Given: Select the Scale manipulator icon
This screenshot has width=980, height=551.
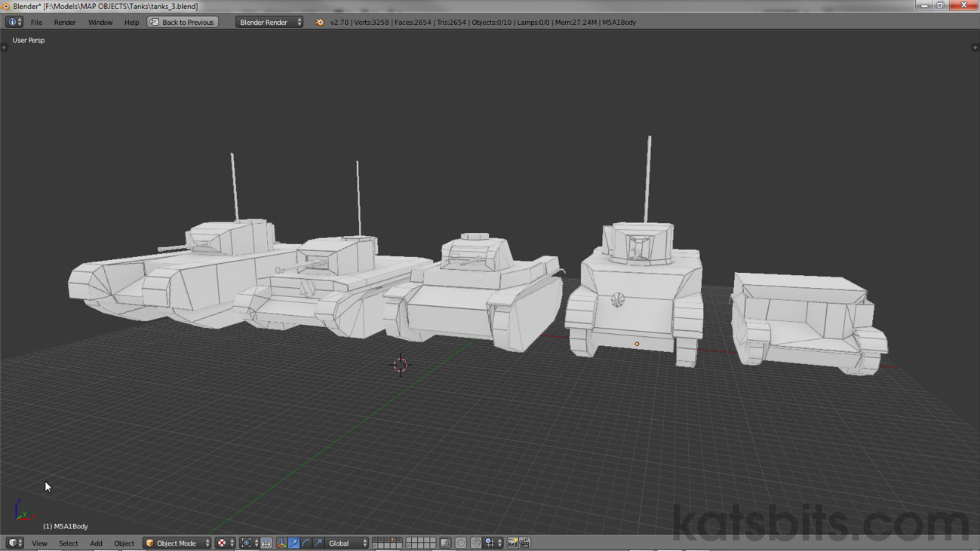Looking at the screenshot, I should tap(317, 543).
